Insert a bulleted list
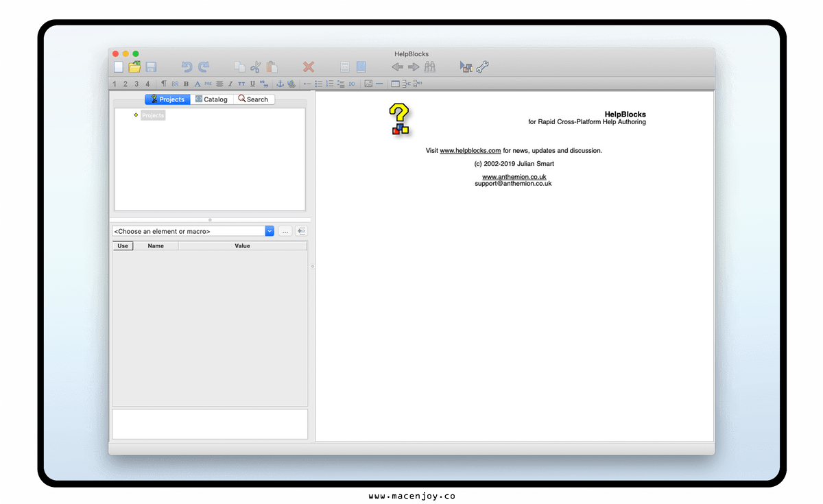 click(319, 84)
